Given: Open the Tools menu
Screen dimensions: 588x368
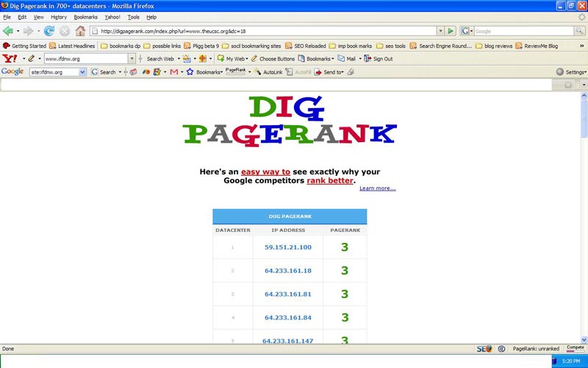Looking at the screenshot, I should click(x=133, y=17).
